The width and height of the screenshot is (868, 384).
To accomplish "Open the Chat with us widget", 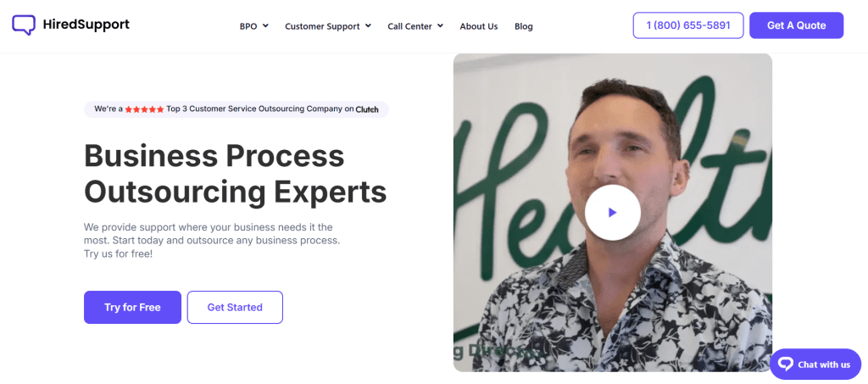I will click(x=815, y=365).
